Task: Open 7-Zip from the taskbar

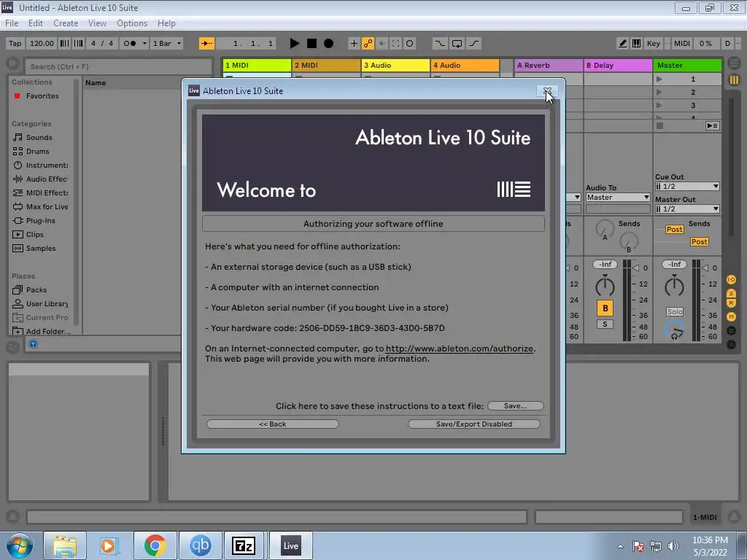Action: (244, 545)
